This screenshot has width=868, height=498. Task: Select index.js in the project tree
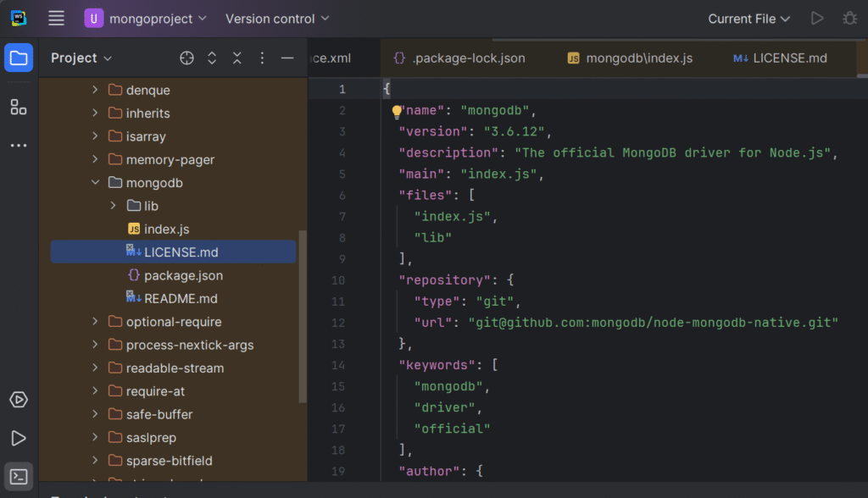coord(166,229)
